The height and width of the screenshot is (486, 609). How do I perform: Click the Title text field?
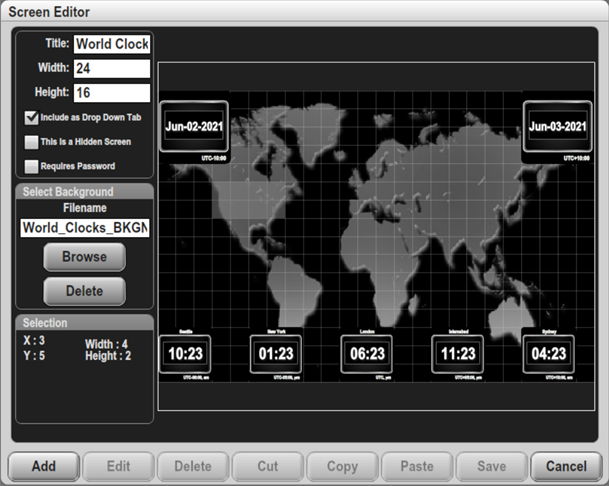[111, 44]
